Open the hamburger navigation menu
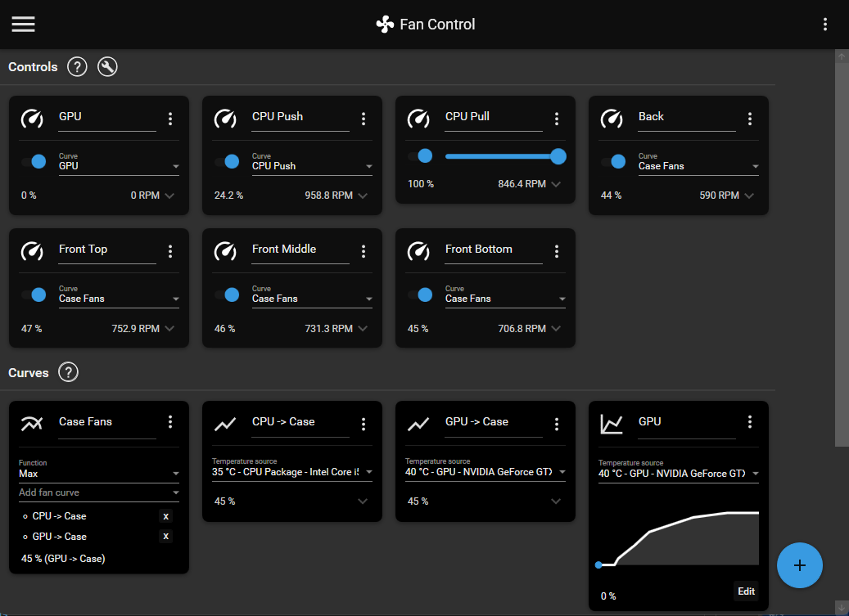Screen dimensions: 849x616 [23, 25]
